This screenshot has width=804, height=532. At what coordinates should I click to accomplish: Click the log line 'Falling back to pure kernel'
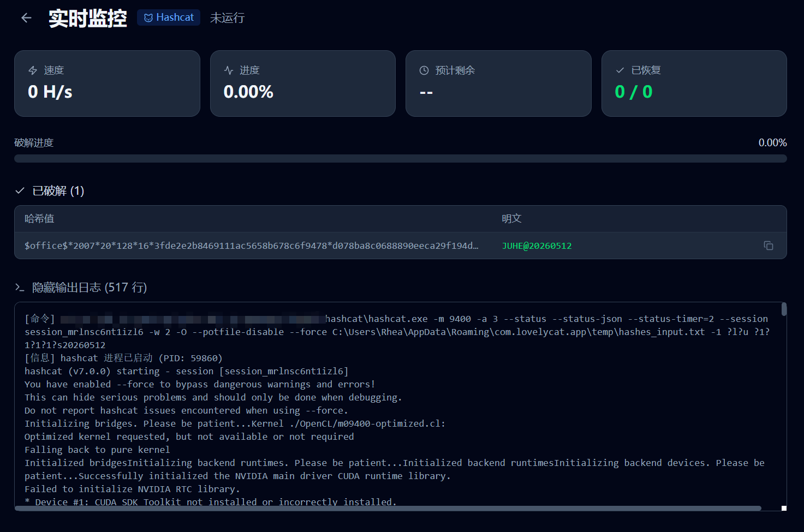(x=97, y=450)
